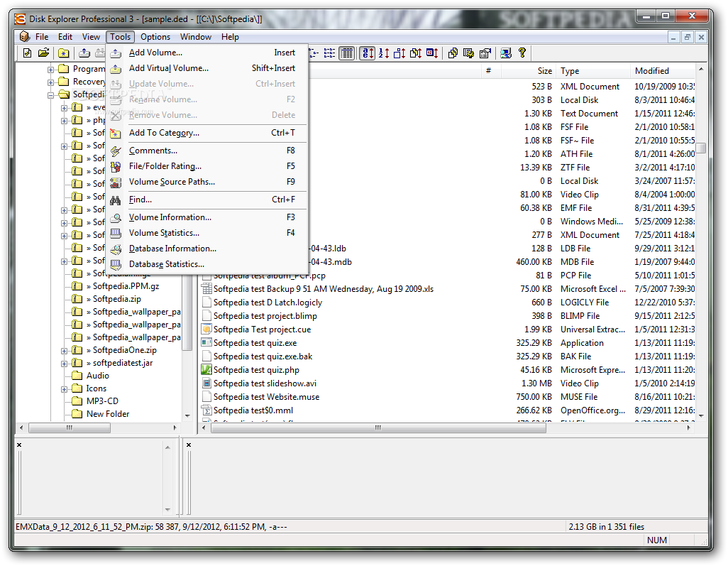Click the network computer toolbar icon
Screen dimensions: 728x566
[x=506, y=53]
